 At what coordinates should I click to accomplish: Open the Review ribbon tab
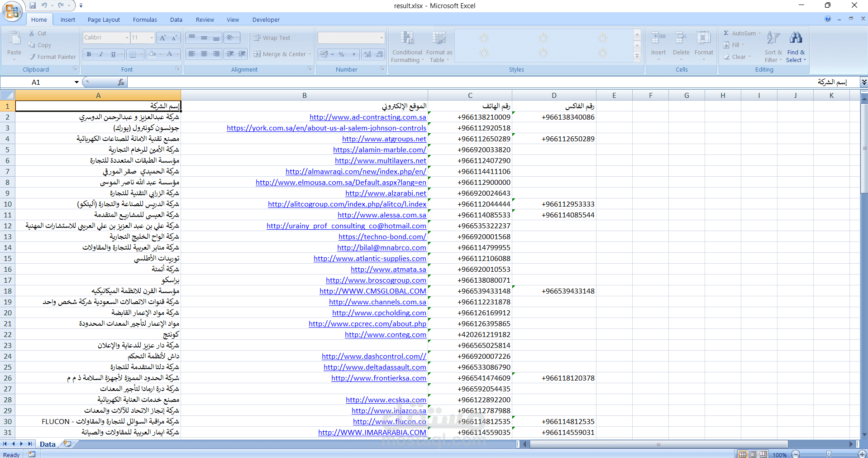pos(205,19)
